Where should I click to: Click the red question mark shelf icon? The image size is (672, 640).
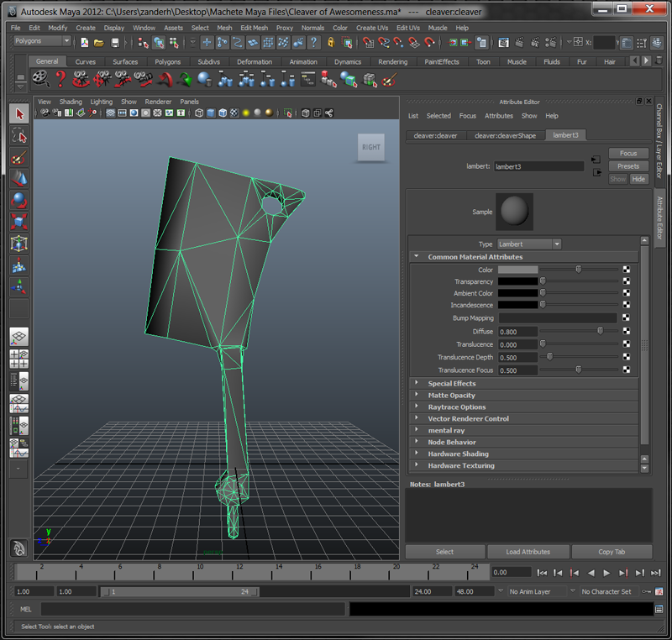pyautogui.click(x=60, y=79)
